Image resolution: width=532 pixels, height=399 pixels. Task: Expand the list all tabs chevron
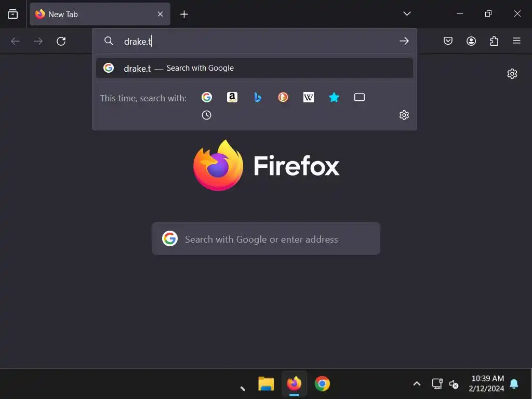[x=407, y=14]
